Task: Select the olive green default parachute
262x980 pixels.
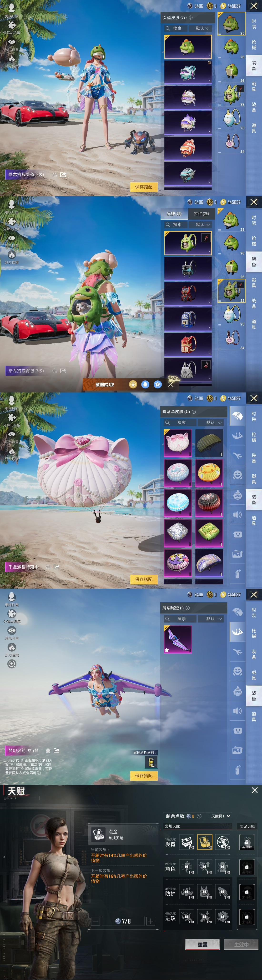Action: 209,443
